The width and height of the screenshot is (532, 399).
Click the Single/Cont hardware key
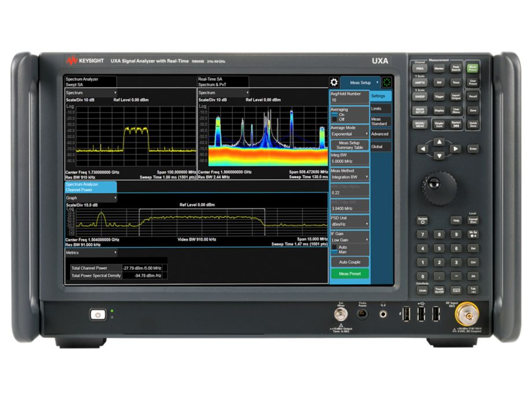click(439, 124)
